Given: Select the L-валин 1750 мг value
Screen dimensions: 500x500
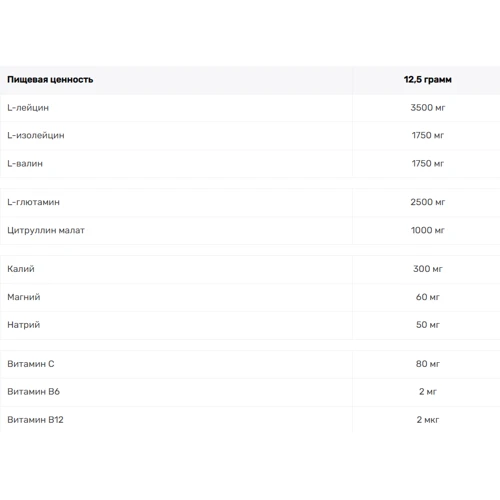Looking at the screenshot, I should tap(428, 164).
